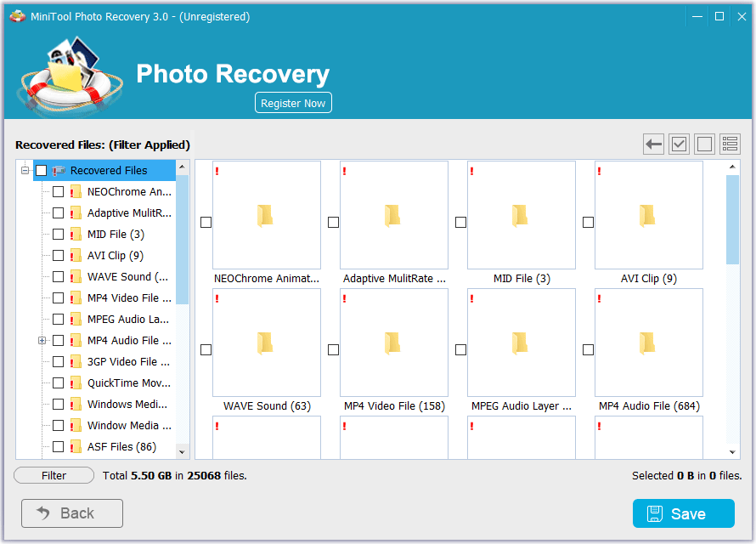
Task: Click the Recovered Files drive icon in tree
Action: 59,171
